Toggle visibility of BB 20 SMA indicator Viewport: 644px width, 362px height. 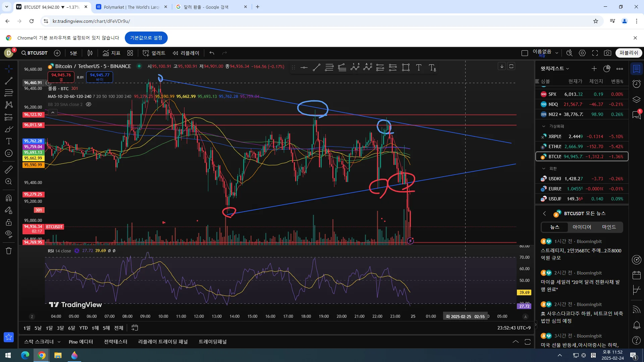[89, 104]
